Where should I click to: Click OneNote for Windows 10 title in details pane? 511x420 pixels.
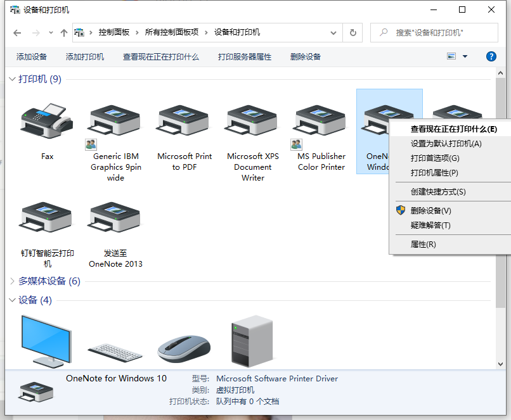pos(116,378)
